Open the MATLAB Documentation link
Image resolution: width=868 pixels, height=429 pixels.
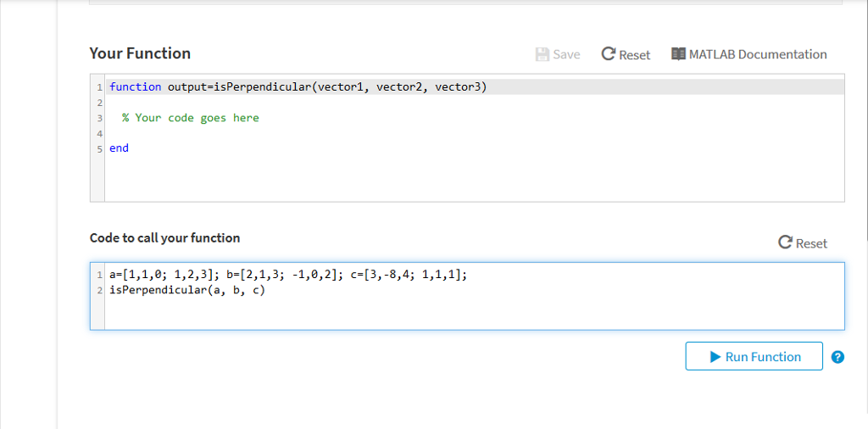coord(749,54)
